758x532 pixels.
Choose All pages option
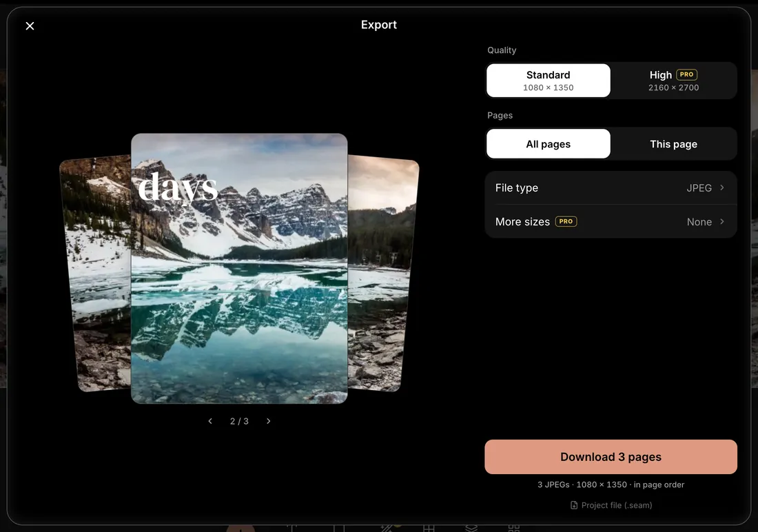[x=549, y=144]
